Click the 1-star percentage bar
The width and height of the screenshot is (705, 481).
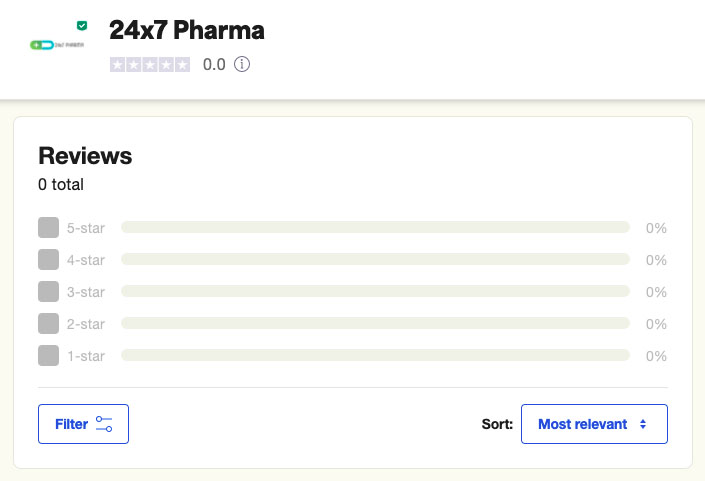point(375,356)
